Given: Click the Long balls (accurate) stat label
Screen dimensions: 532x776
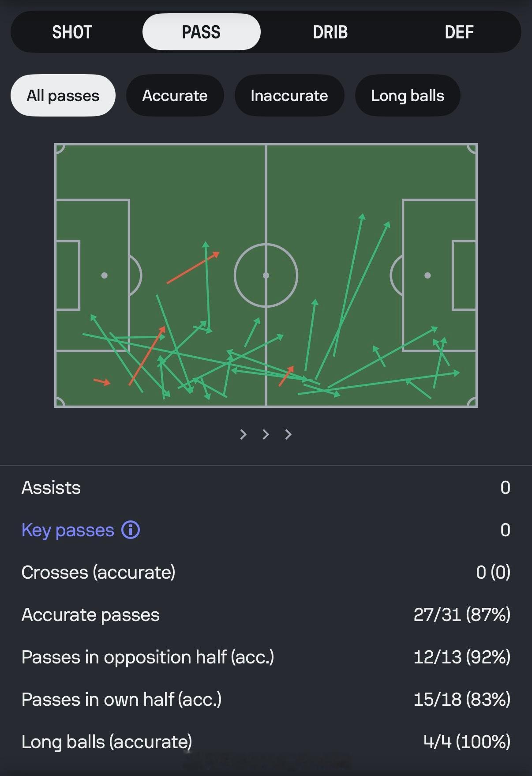Looking at the screenshot, I should tap(107, 742).
